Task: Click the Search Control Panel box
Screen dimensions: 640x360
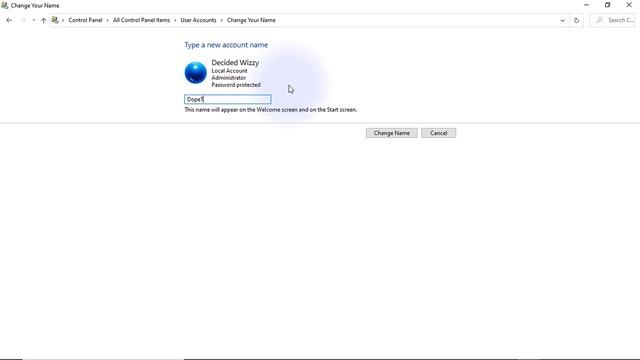Action: 613,20
